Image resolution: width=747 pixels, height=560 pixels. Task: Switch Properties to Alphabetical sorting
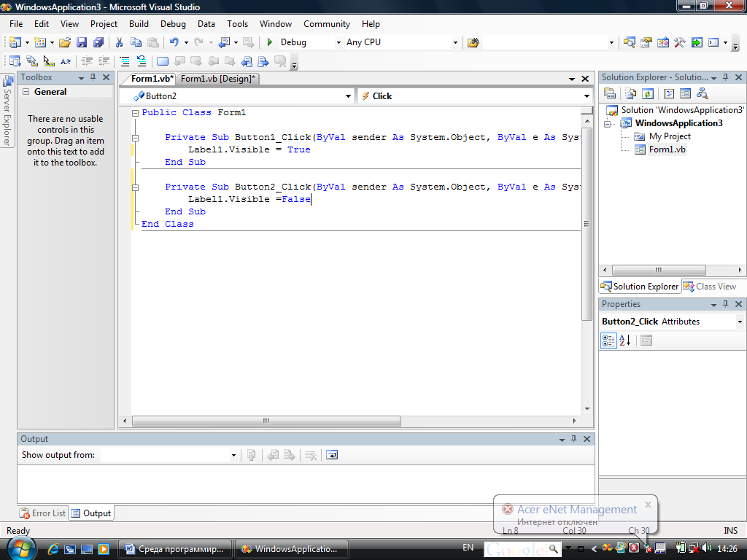pyautogui.click(x=625, y=341)
